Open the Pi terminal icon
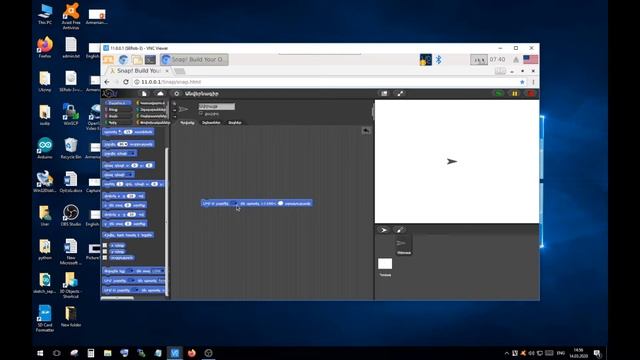 click(x=150, y=60)
